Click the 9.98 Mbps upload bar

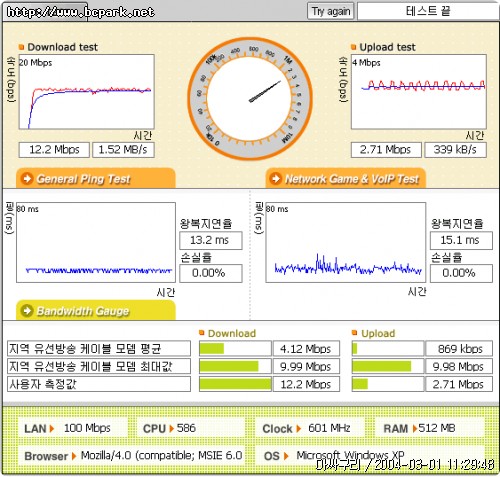click(x=381, y=366)
